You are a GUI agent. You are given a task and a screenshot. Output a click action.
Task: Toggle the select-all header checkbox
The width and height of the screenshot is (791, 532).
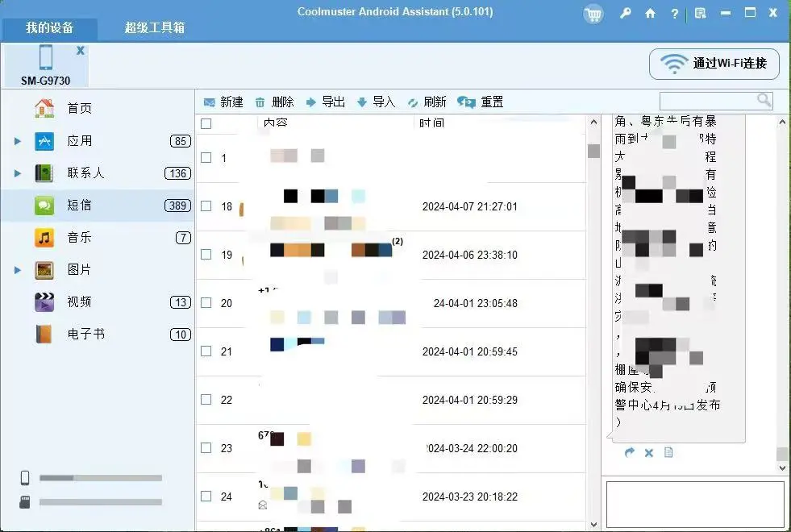coord(206,123)
